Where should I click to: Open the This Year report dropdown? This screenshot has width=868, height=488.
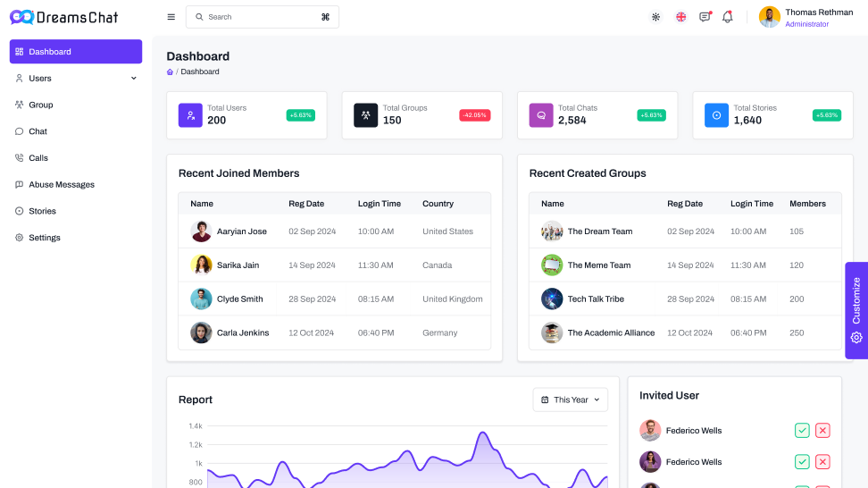pos(570,400)
